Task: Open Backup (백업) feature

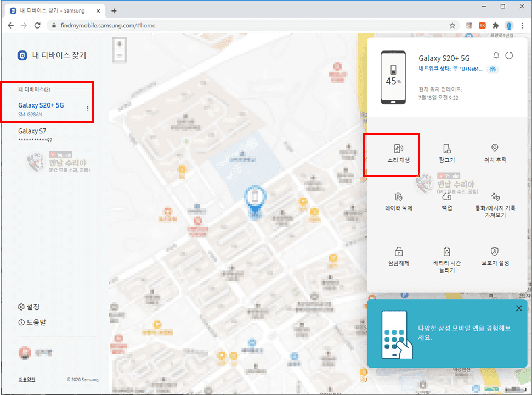Action: coord(447,201)
